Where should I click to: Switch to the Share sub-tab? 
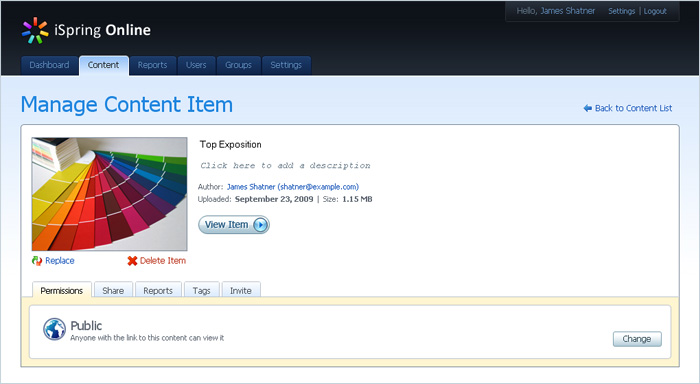[113, 290]
